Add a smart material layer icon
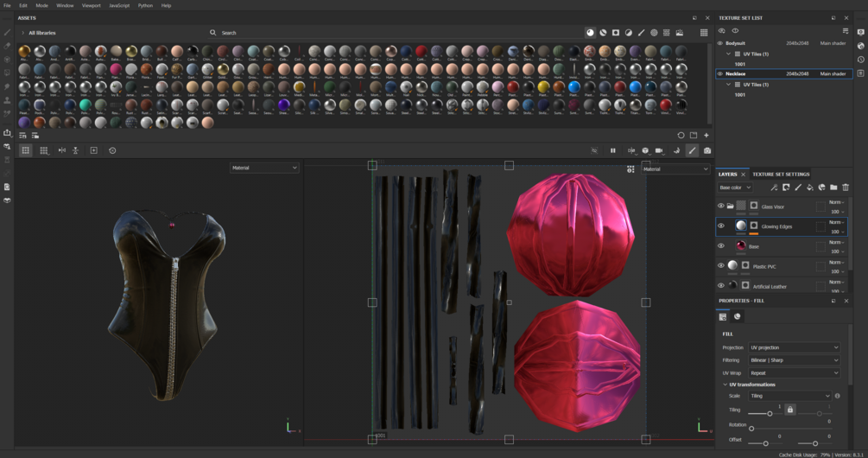The height and width of the screenshot is (458, 868). pyautogui.click(x=821, y=188)
